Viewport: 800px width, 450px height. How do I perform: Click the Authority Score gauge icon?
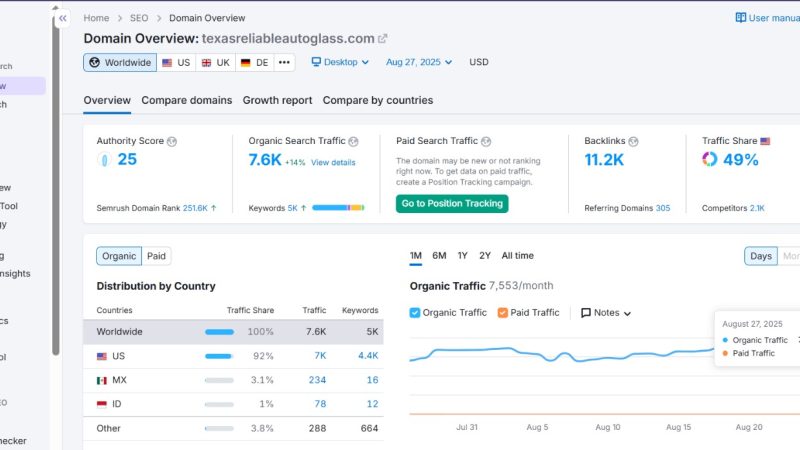click(x=104, y=160)
